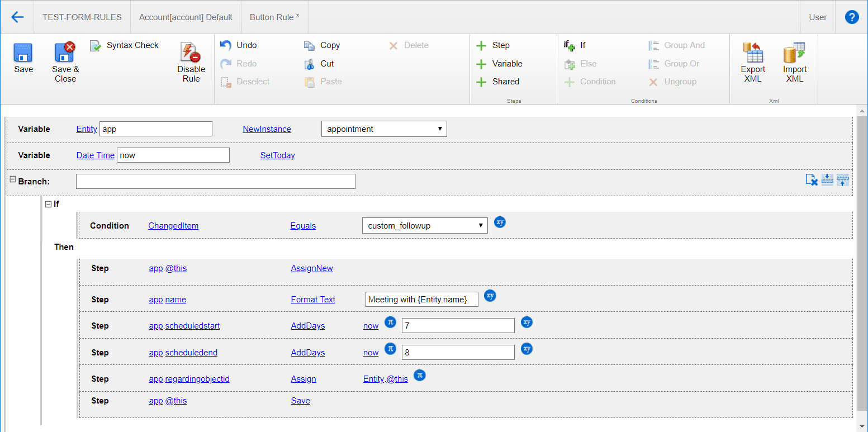The height and width of the screenshot is (432, 868).
Task: Import rule from XML
Action: click(x=794, y=63)
